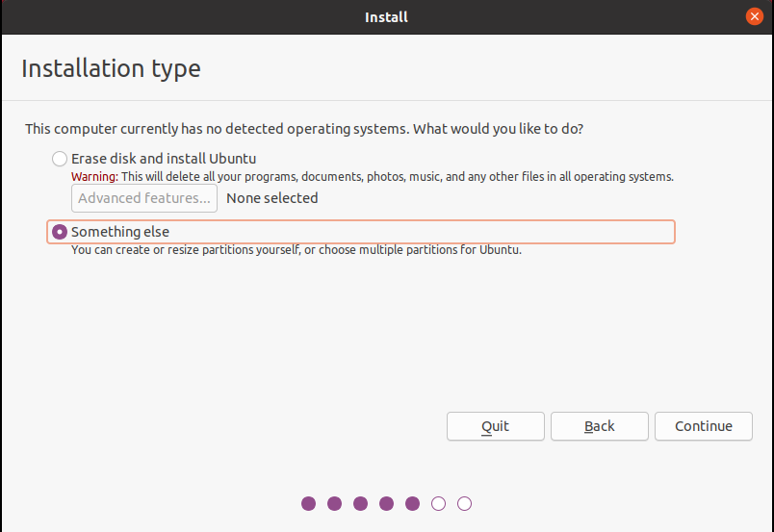Close the Install window
This screenshot has width=774, height=532.
tap(755, 16)
